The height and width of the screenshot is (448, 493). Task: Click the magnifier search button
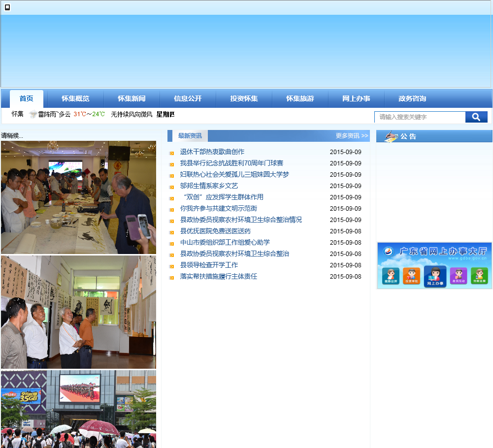[476, 117]
